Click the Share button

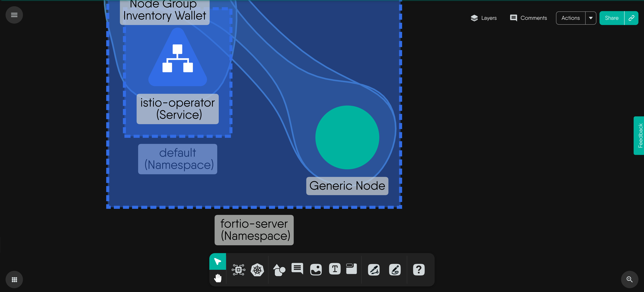coord(612,18)
